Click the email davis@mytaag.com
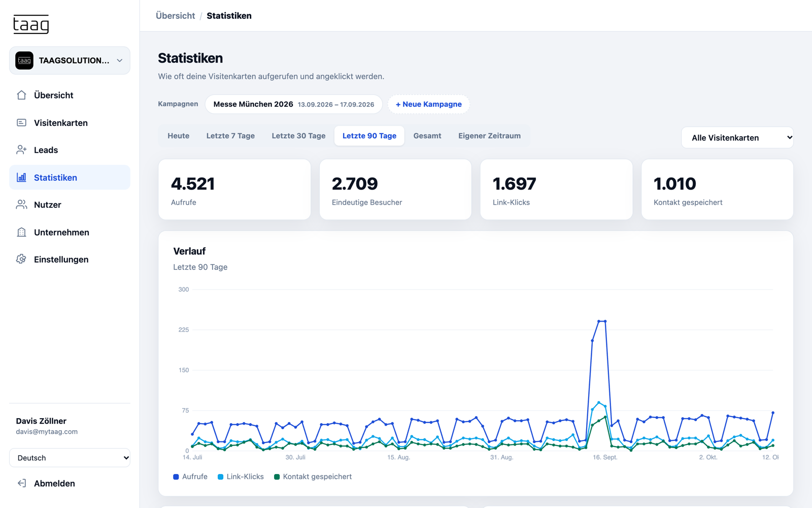Screen dimensions: 812x508 click(47, 432)
